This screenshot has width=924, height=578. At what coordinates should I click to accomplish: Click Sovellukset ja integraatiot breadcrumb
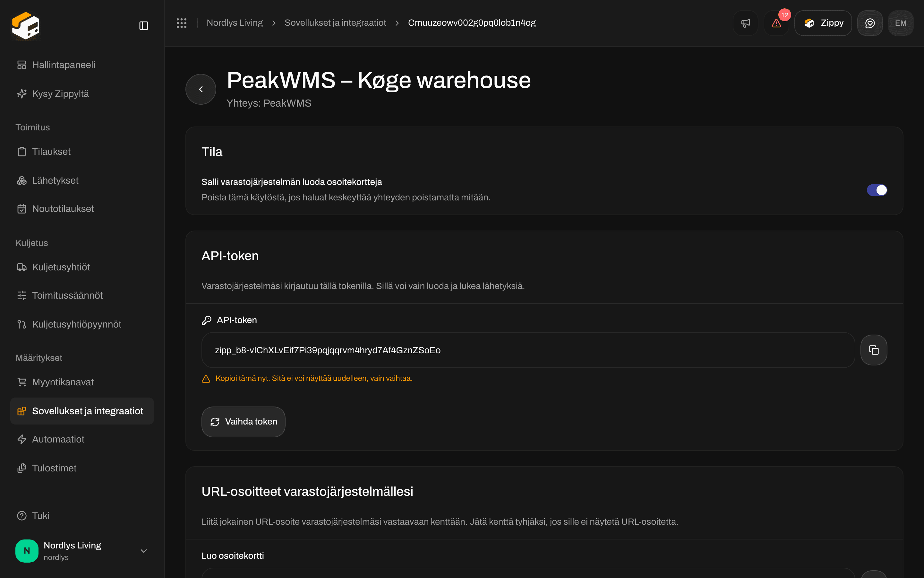click(335, 23)
